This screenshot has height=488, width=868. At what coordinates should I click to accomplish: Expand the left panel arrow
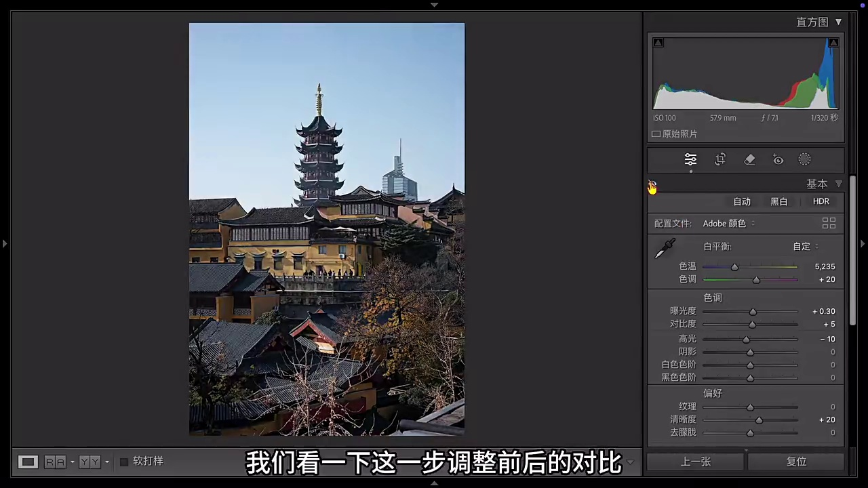[5, 243]
